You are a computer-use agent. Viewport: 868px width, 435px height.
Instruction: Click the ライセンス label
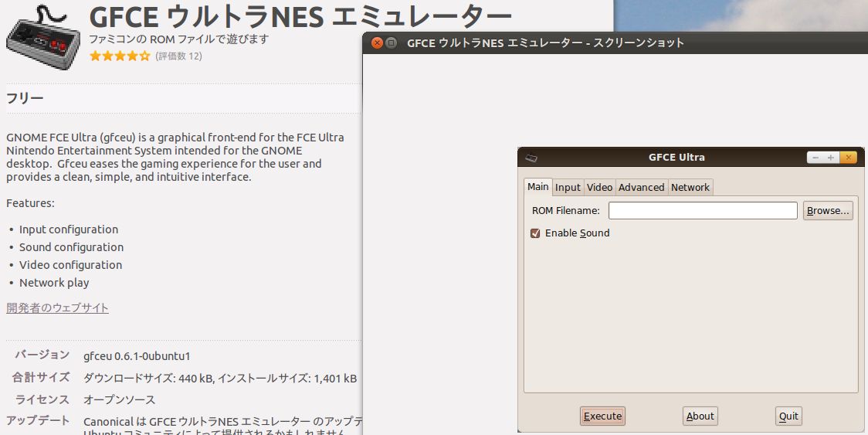click(x=42, y=399)
